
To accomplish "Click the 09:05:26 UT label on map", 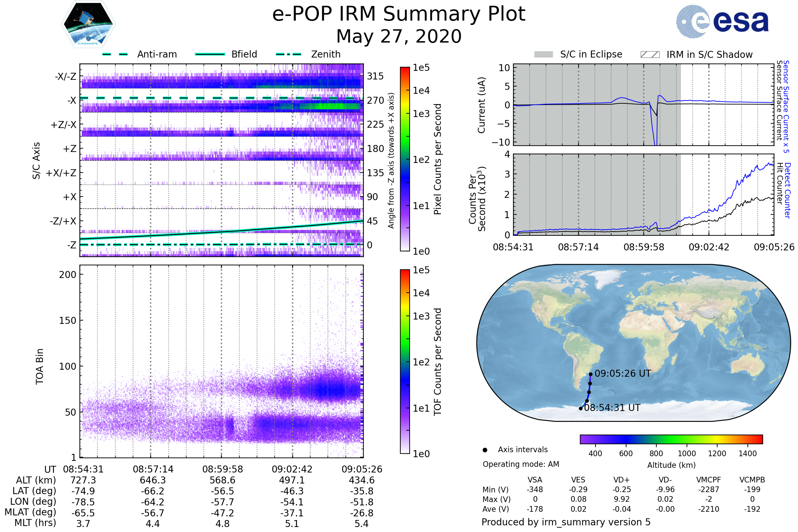I will click(622, 373).
